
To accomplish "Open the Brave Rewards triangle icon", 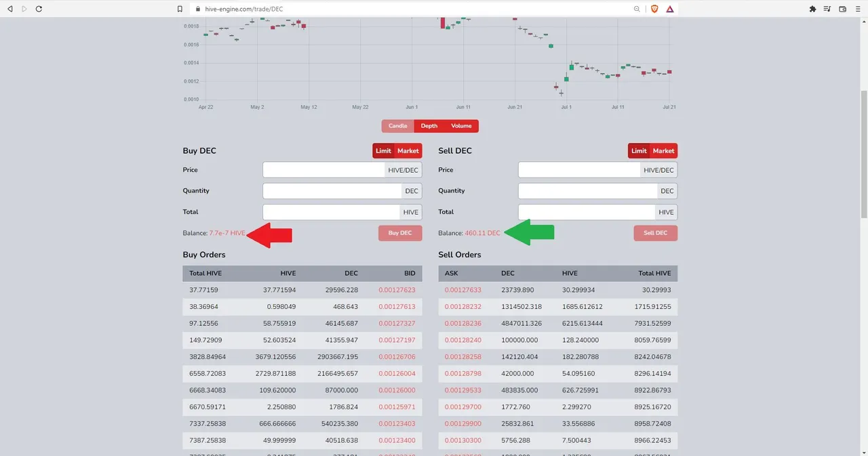I will 669,9.
